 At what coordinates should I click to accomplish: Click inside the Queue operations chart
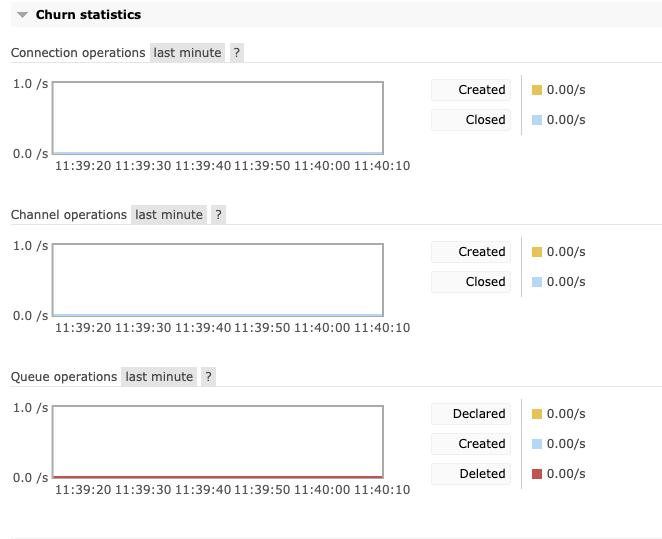coord(217,442)
